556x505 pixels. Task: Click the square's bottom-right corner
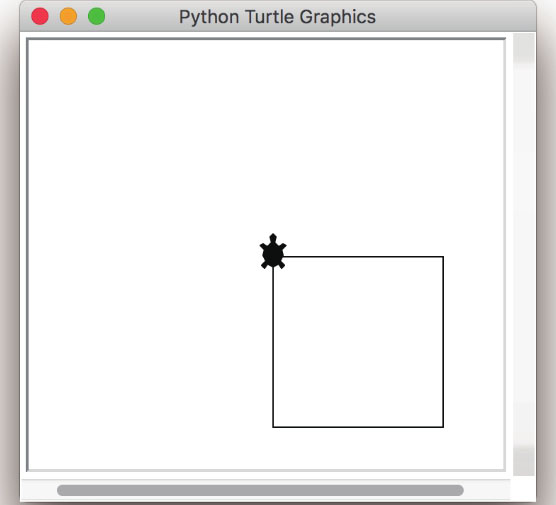coord(443,427)
